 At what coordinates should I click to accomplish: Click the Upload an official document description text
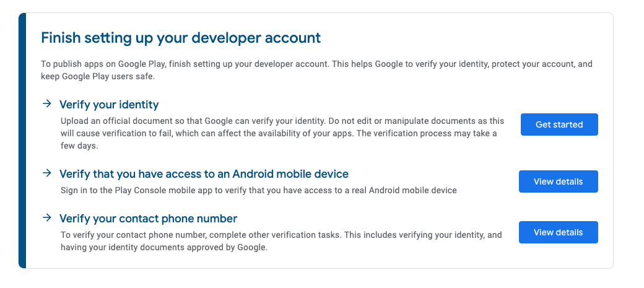tap(282, 134)
